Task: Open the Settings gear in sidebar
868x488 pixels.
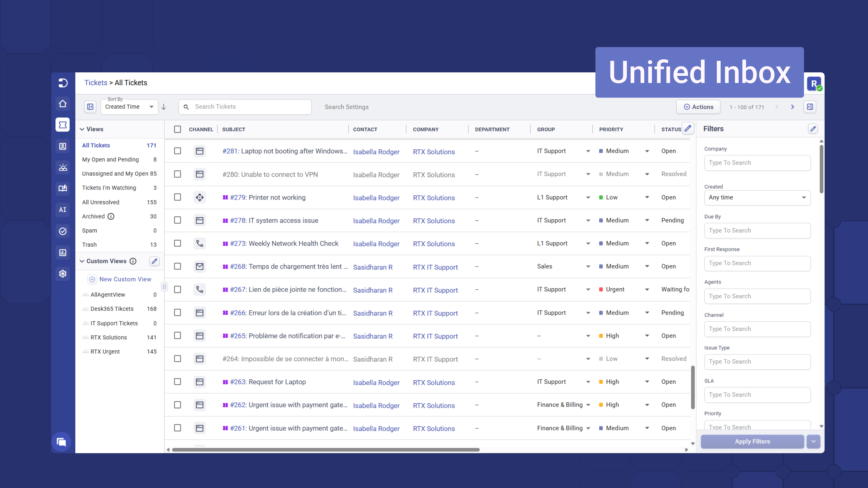Action: (x=63, y=274)
